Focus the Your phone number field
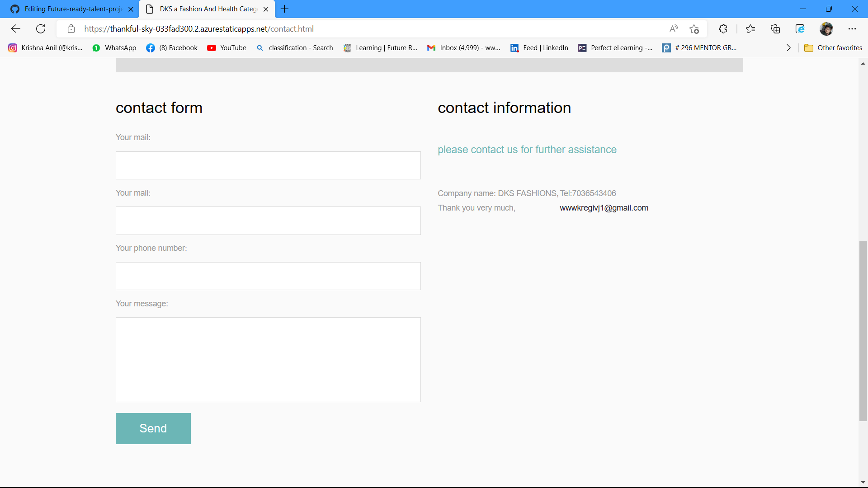This screenshot has width=868, height=488. (x=268, y=276)
